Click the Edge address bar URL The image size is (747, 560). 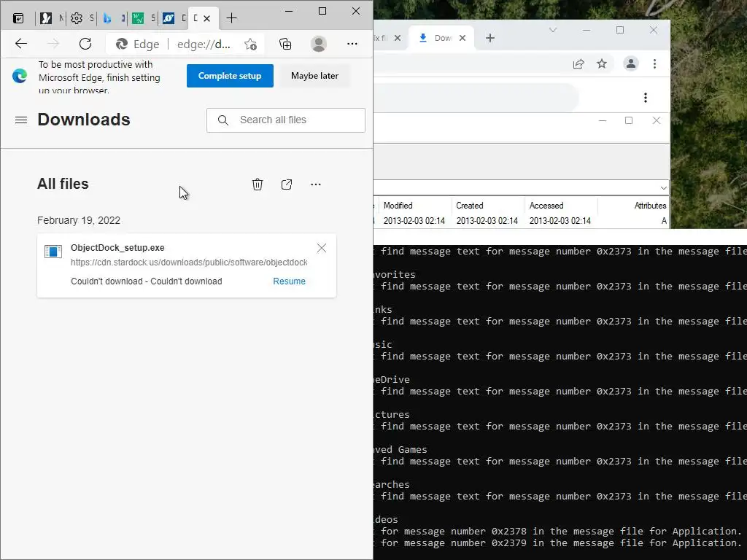pos(204,44)
